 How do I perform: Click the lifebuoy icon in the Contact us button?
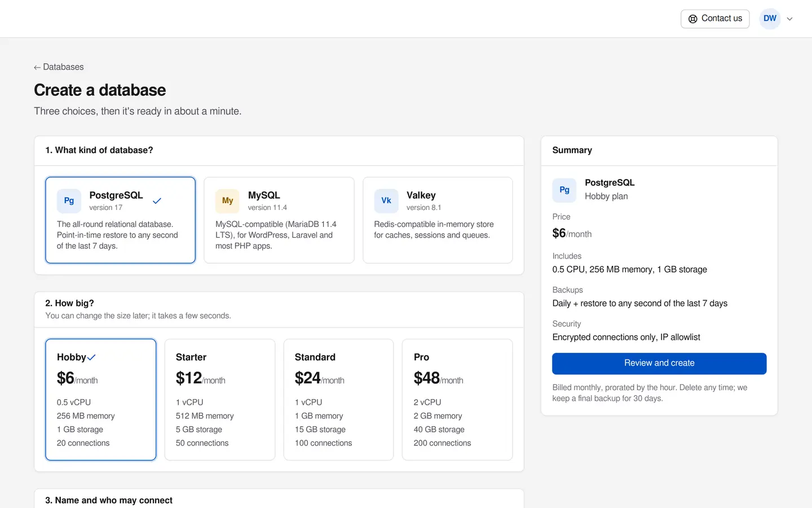[693, 19]
